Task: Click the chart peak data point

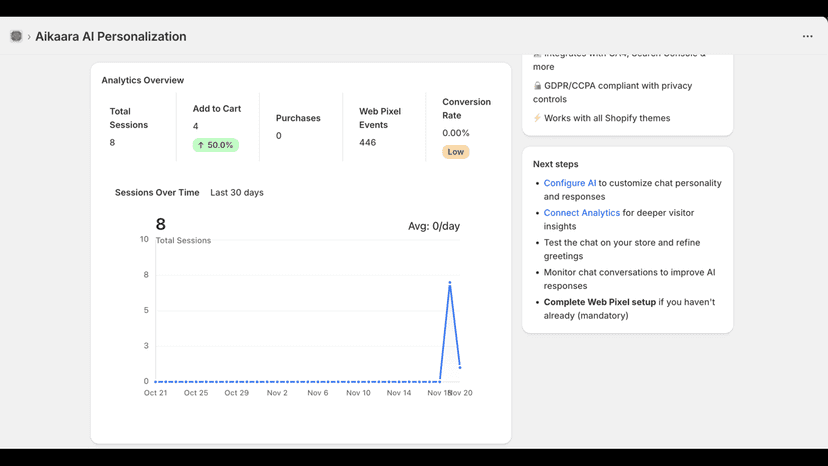Action: [x=450, y=283]
